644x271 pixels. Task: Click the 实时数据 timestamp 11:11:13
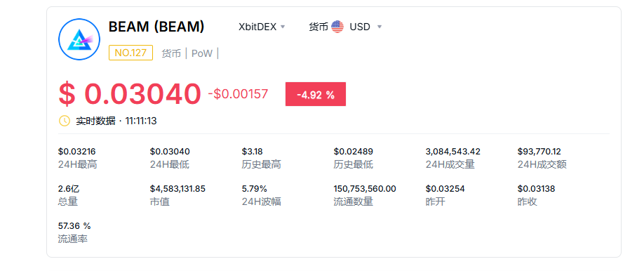tap(141, 121)
